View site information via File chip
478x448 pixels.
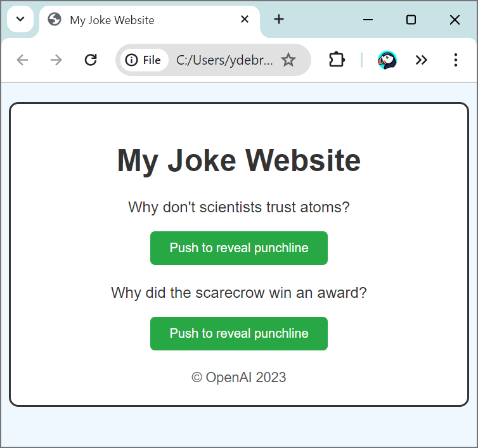pyautogui.click(x=144, y=60)
